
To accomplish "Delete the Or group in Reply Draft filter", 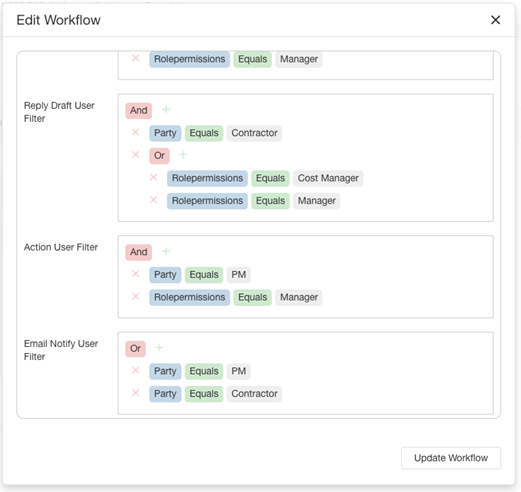I will pos(136,155).
